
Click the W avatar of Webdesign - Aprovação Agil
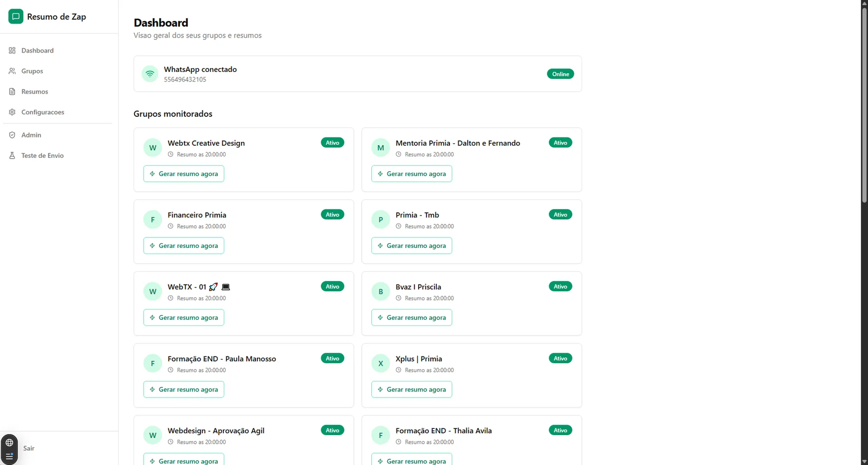[x=153, y=435]
